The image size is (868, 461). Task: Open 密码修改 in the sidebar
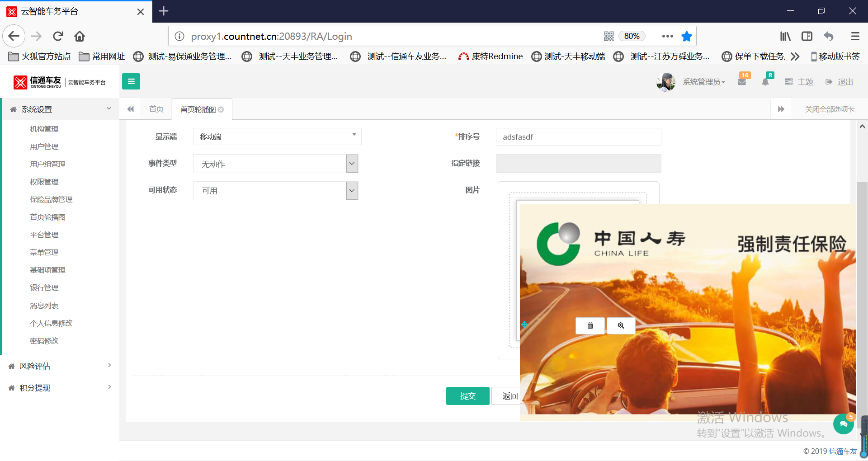point(44,341)
